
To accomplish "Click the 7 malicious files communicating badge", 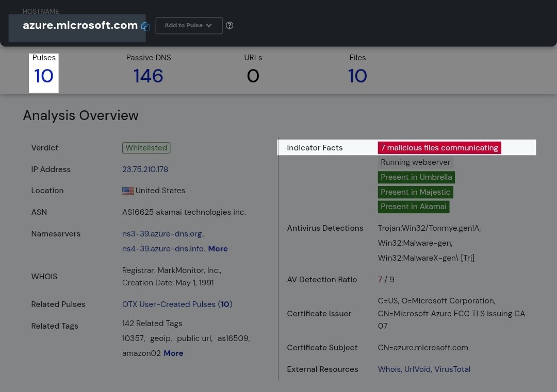I will click(x=439, y=148).
